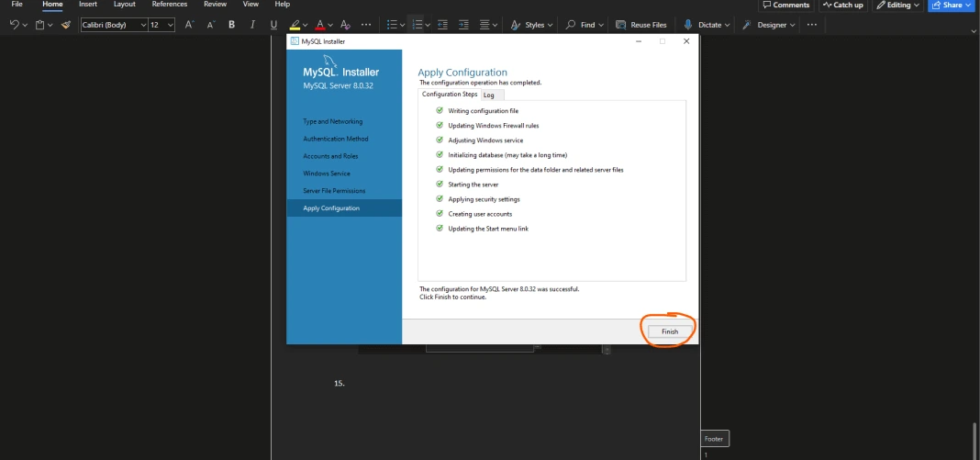Screen dimensions: 980x460
Task: Select the highlighted Apply Configuration step
Action: pos(344,208)
